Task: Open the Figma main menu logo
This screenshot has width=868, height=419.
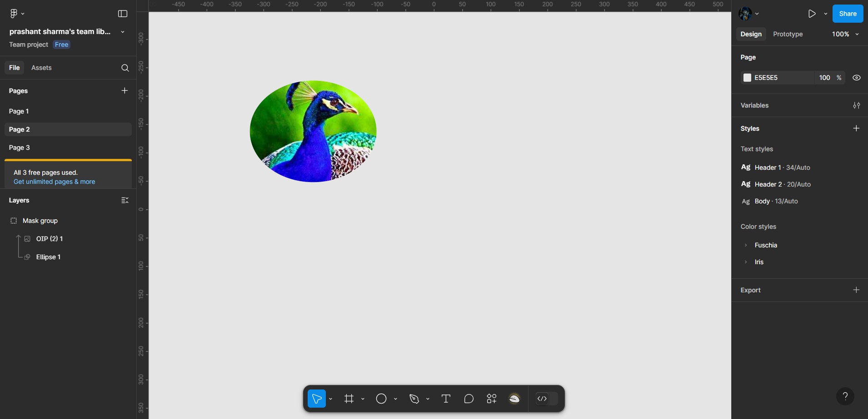Action: [14, 14]
